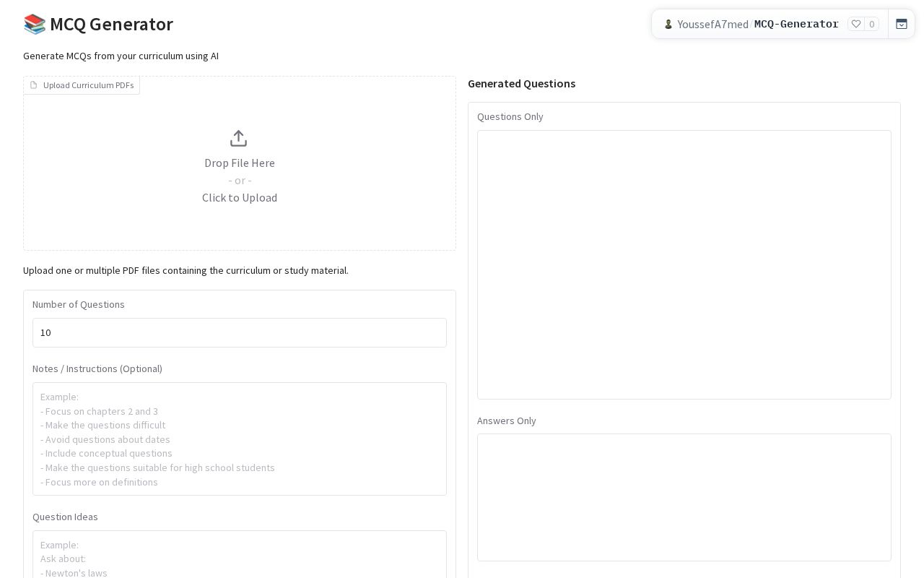Click the 'Answers Only' label
924x578 pixels.
[x=507, y=420]
